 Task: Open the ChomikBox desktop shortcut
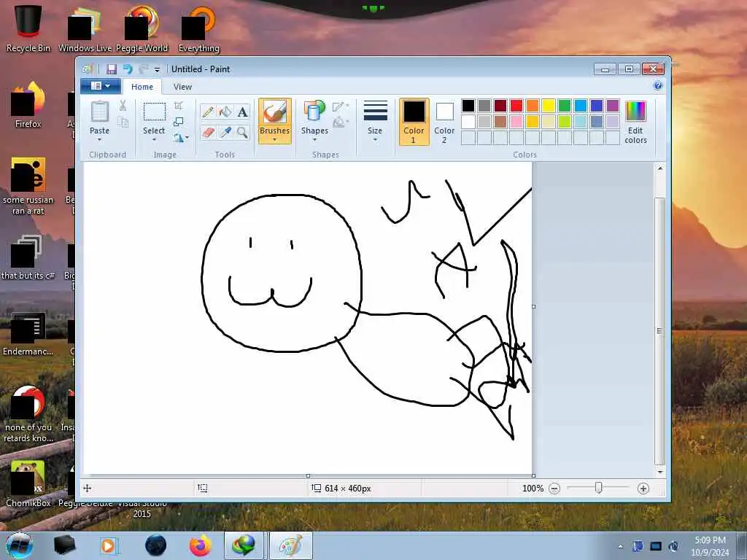click(x=28, y=483)
